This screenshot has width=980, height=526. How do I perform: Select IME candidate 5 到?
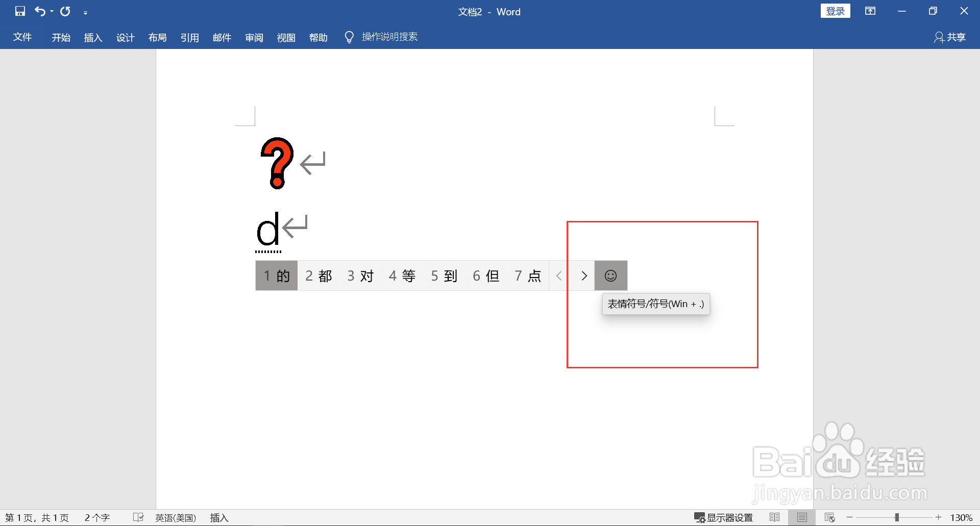tap(444, 275)
